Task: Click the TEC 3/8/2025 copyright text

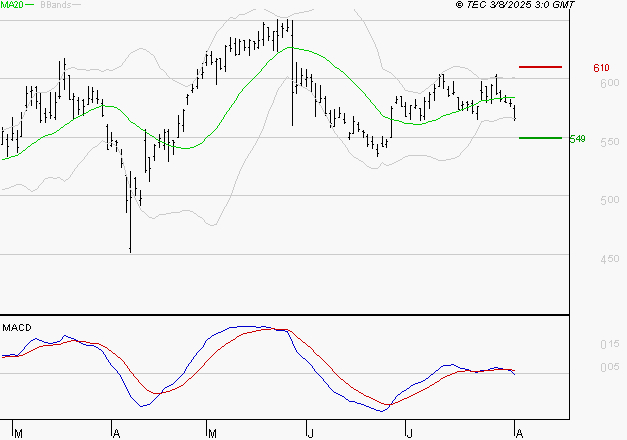Action: click(515, 5)
